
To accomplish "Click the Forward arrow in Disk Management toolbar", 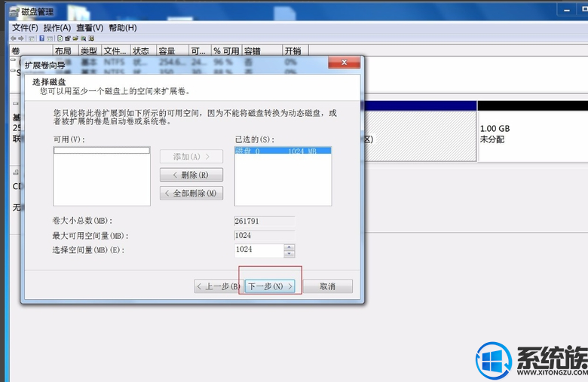I will click(21, 38).
